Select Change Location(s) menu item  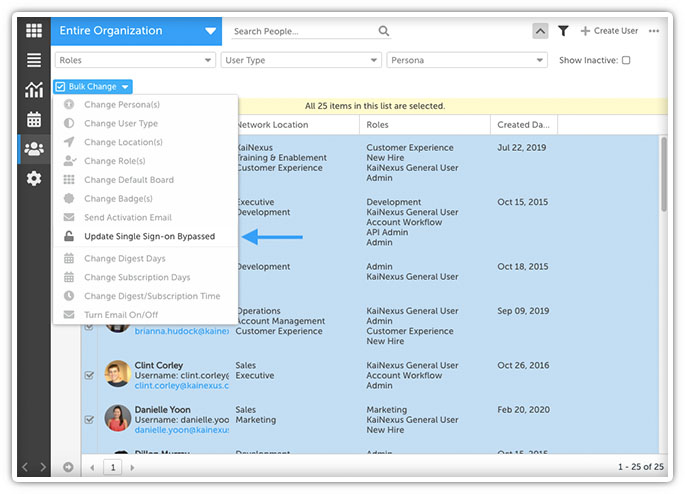click(145, 142)
